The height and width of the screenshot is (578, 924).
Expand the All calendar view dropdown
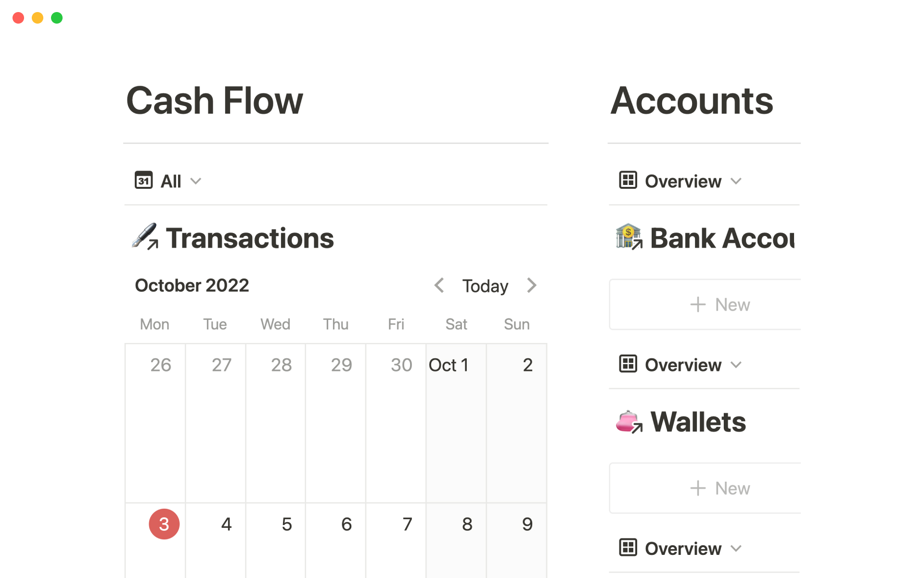pyautogui.click(x=195, y=181)
